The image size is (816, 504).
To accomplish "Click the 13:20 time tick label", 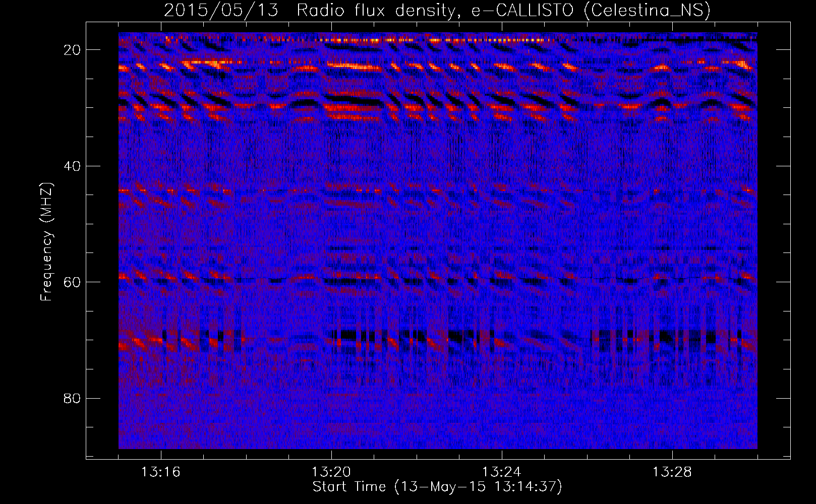I will (x=331, y=472).
